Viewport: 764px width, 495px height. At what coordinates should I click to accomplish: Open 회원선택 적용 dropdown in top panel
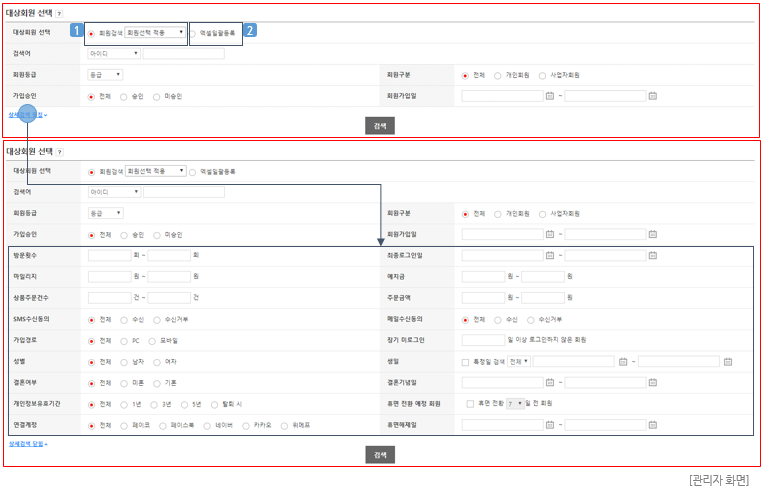point(155,33)
